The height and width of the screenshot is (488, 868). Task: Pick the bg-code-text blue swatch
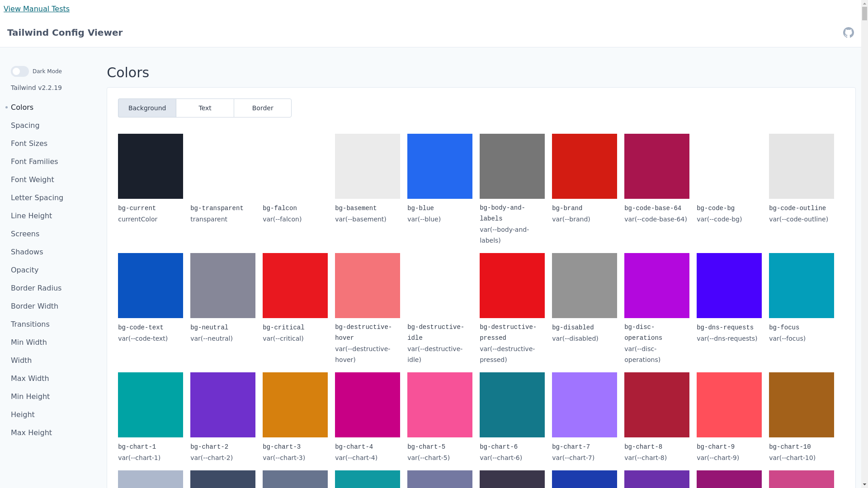[x=151, y=286]
